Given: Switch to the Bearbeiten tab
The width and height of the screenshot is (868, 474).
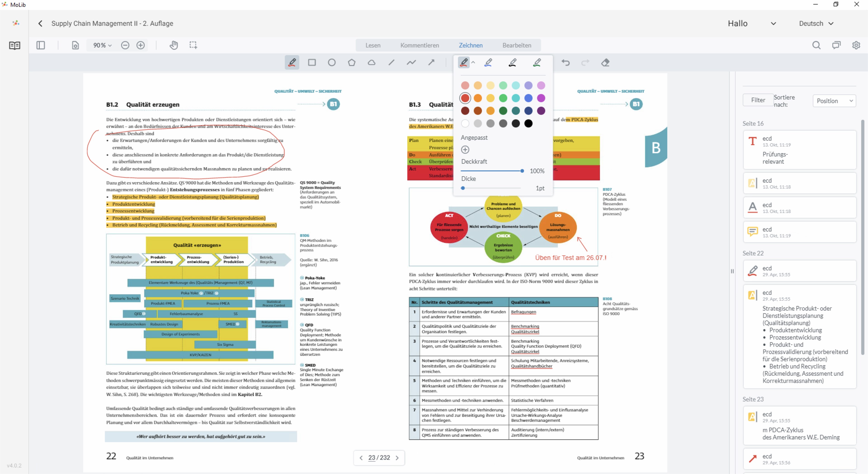Looking at the screenshot, I should pos(517,45).
